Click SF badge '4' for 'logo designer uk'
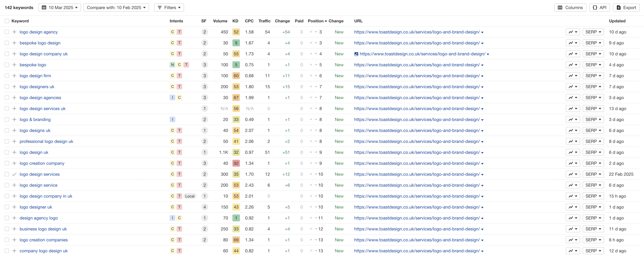Image resolution: width=644 pixels, height=257 pixels. point(205,207)
